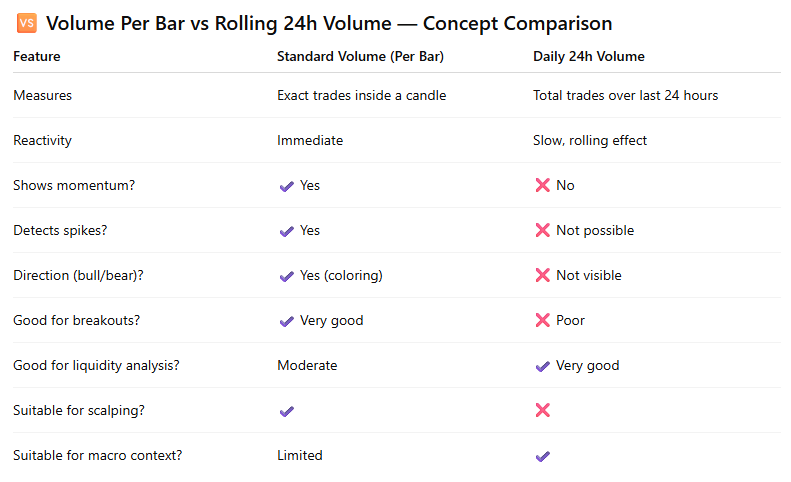Click the red X in Shows momentum row
Screen dimensions: 791x482
(x=542, y=186)
